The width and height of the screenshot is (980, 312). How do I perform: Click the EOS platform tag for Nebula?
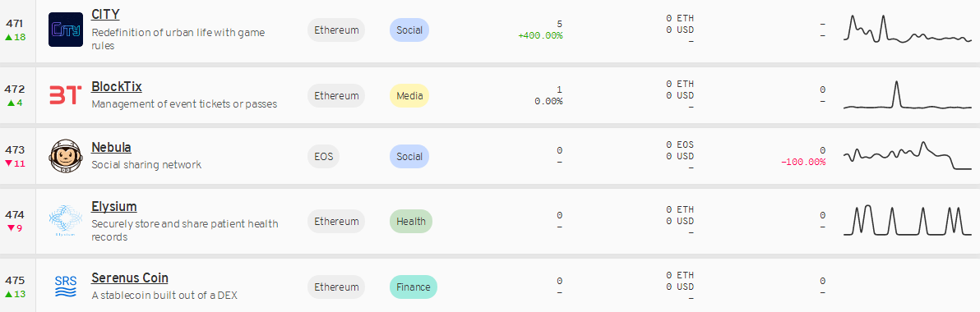pos(323,157)
